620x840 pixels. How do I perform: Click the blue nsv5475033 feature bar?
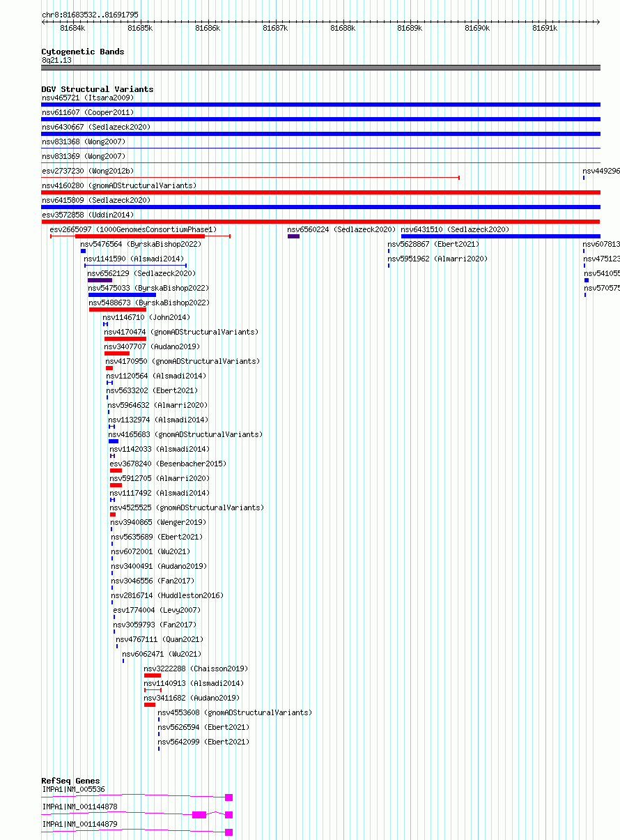coord(122,295)
